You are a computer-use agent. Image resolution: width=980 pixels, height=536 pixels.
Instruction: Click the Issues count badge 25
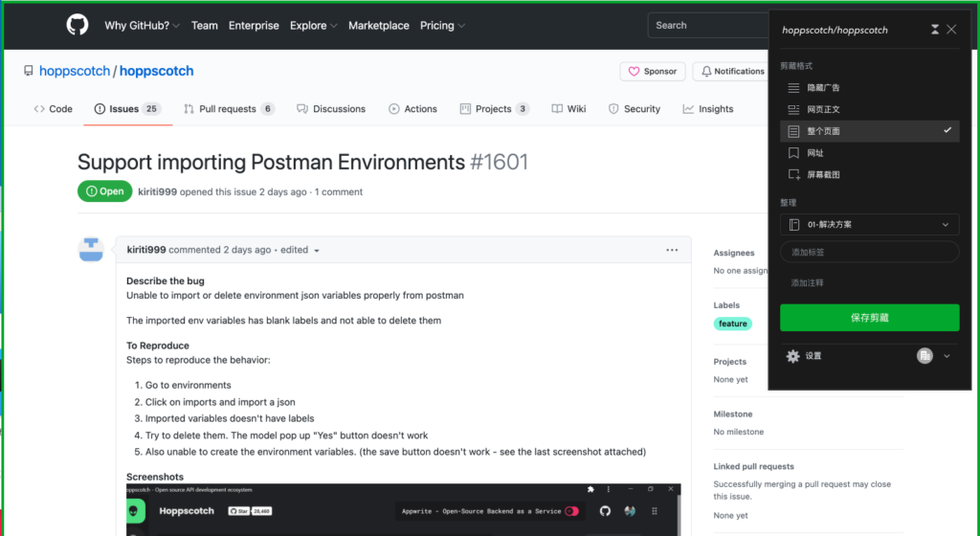tap(151, 109)
